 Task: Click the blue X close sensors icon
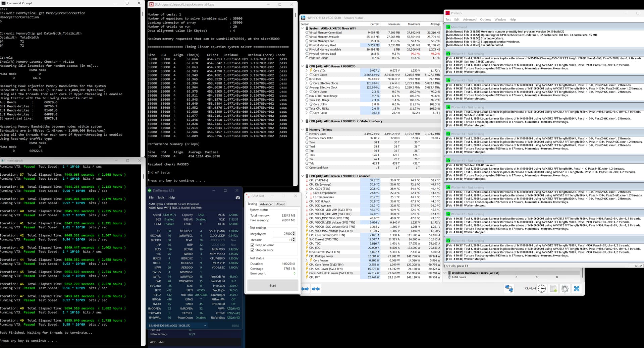(x=577, y=289)
